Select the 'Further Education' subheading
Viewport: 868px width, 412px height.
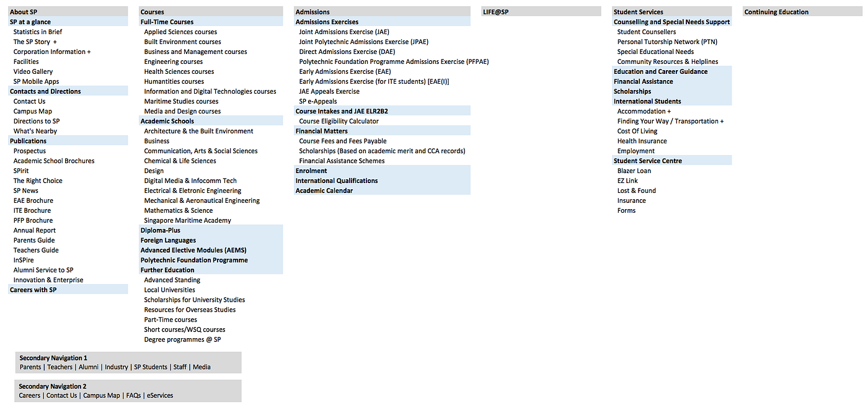pyautogui.click(x=211, y=270)
